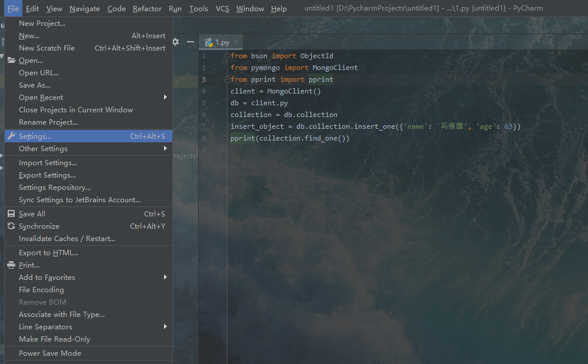
Task: Open project panel gear options
Action: click(x=175, y=42)
